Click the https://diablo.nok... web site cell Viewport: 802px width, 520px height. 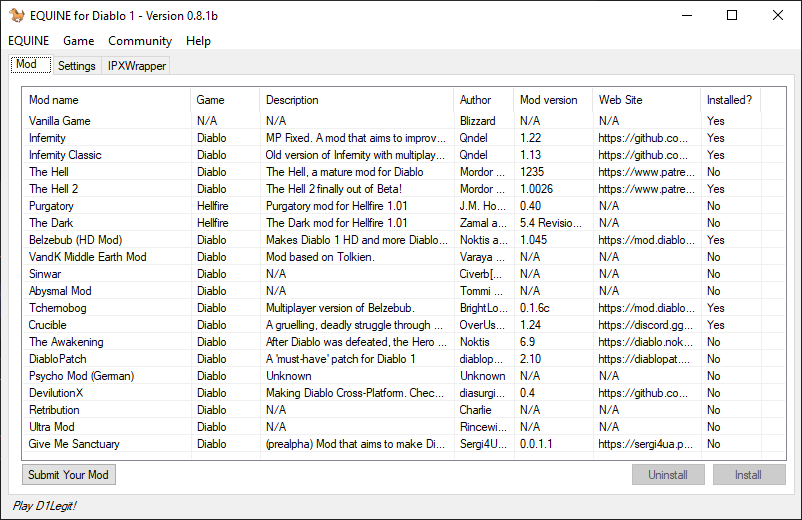pos(645,342)
